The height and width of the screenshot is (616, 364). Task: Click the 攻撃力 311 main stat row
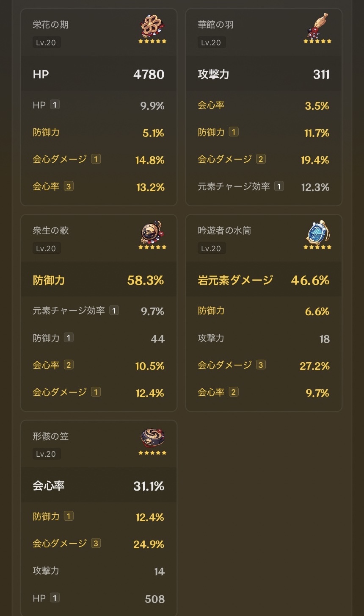point(263,75)
